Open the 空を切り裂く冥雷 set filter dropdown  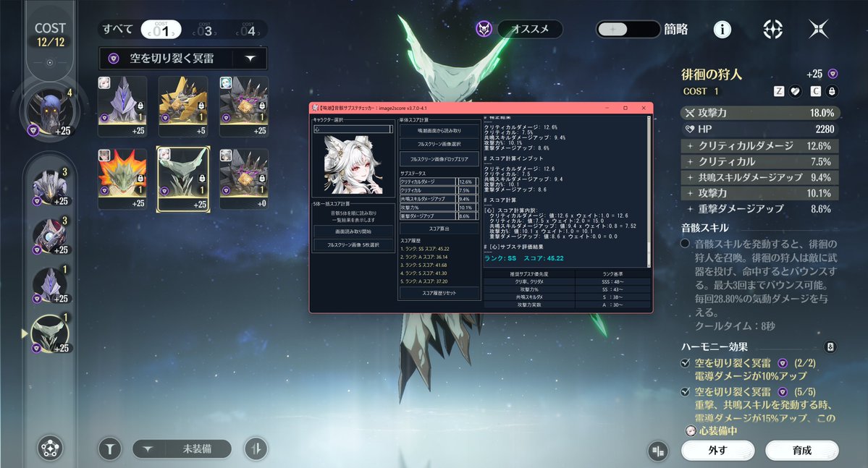pyautogui.click(x=183, y=58)
